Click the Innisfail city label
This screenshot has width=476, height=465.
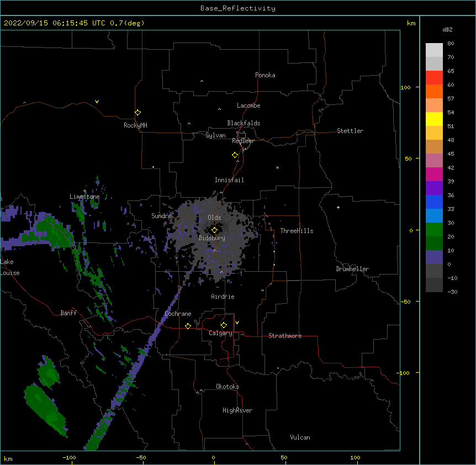[229, 180]
